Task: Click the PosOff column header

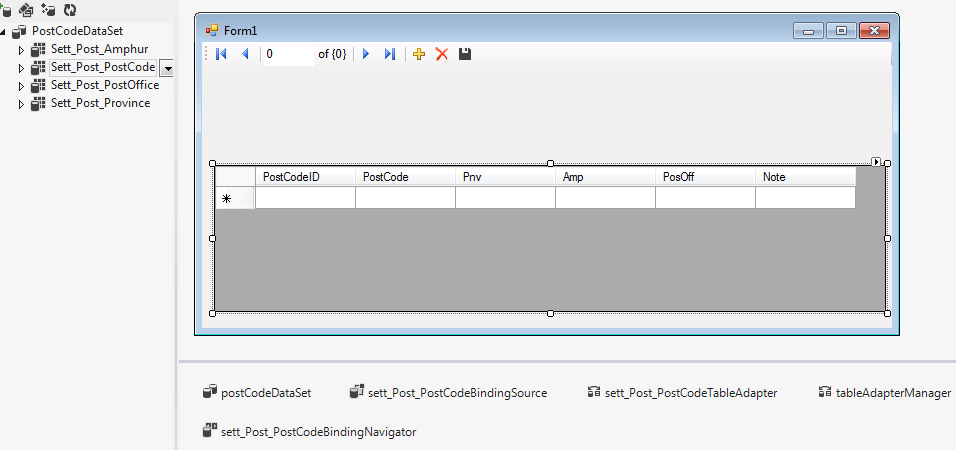Action: click(x=705, y=177)
